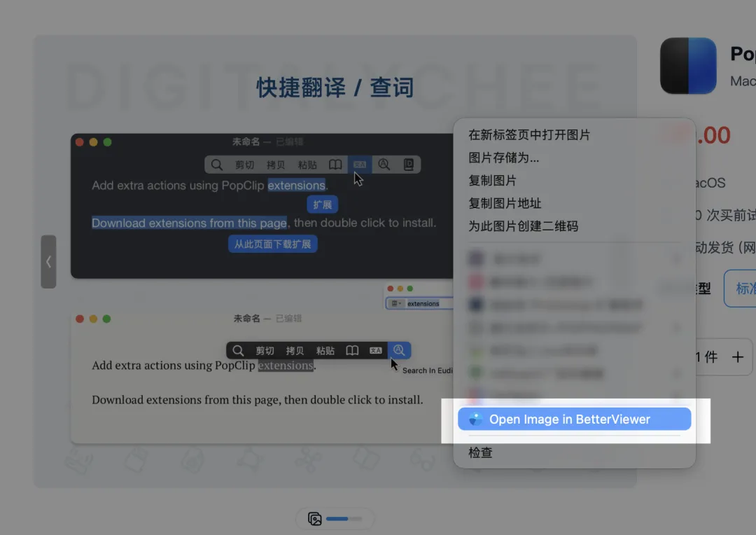Click 剪切 in dark window's PopClip bar

point(244,165)
